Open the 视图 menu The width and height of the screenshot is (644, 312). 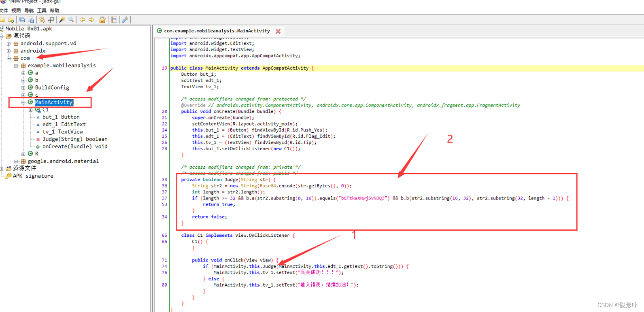(x=16, y=11)
